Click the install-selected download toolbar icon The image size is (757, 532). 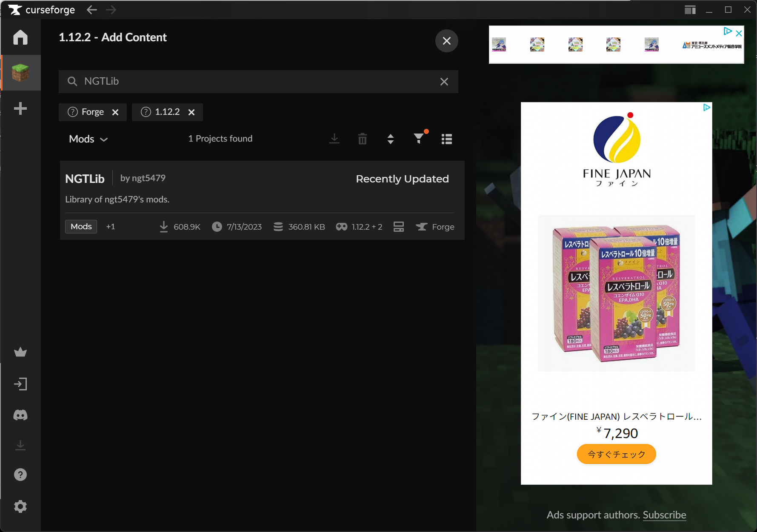point(334,139)
